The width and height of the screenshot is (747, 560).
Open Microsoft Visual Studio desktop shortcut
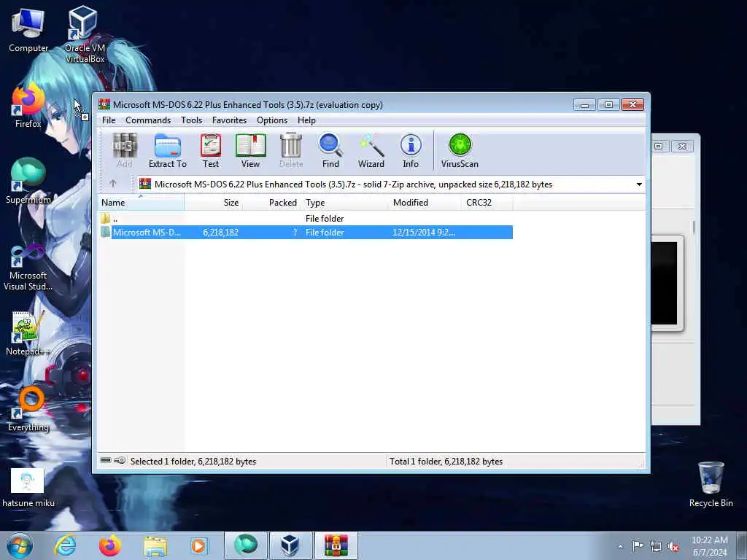click(28, 267)
